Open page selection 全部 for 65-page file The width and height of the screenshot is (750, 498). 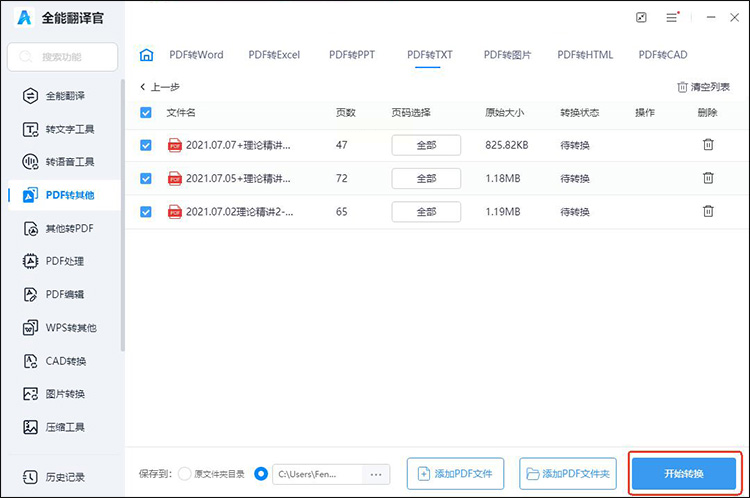pos(426,211)
